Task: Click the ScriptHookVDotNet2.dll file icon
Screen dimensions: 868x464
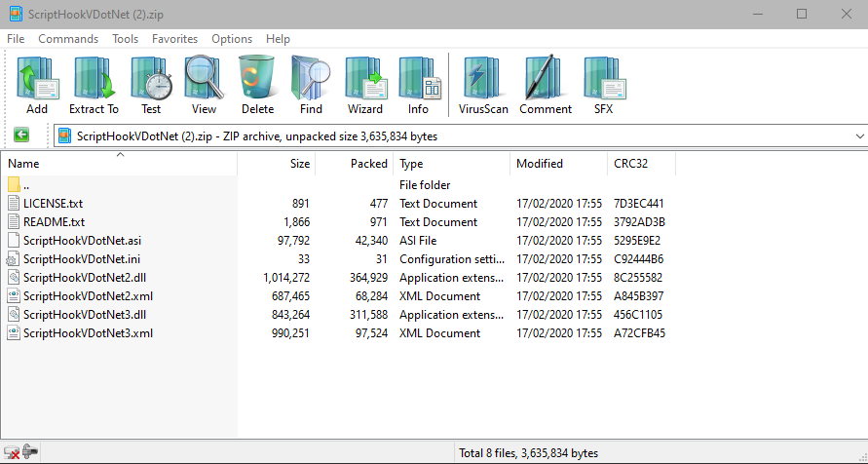Action: point(14,278)
